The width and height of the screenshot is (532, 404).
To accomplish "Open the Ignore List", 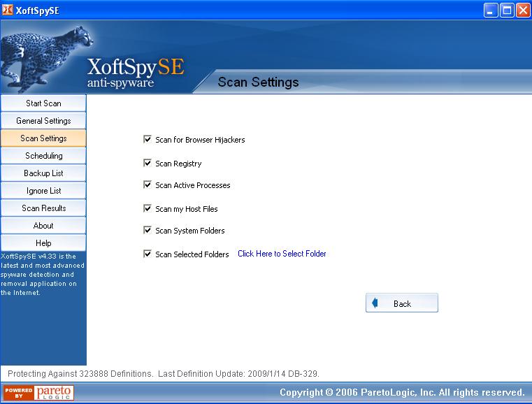I will (x=43, y=191).
